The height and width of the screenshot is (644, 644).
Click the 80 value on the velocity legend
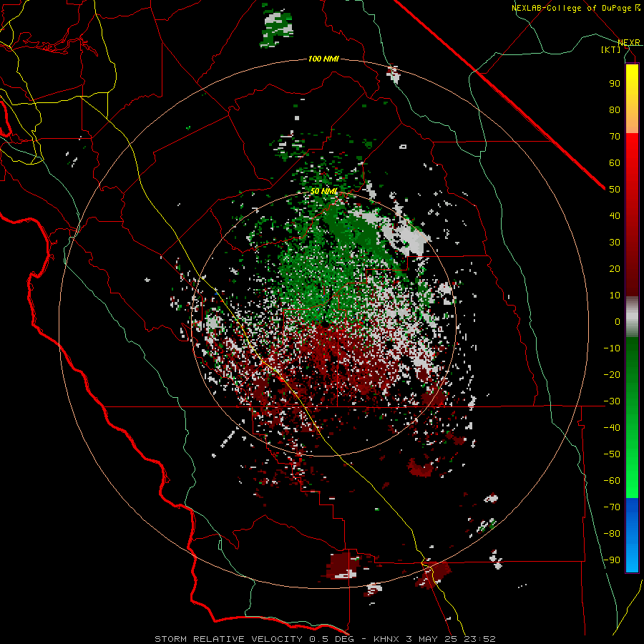[x=615, y=109]
